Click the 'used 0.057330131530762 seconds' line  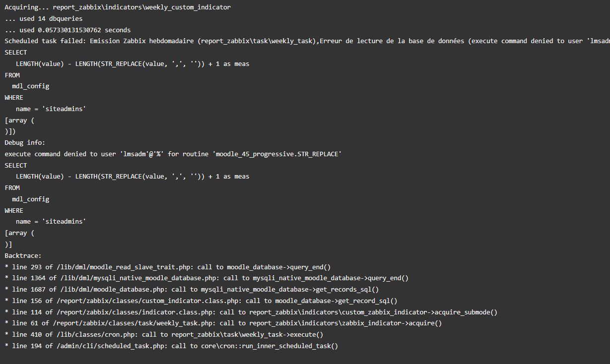[x=68, y=30]
